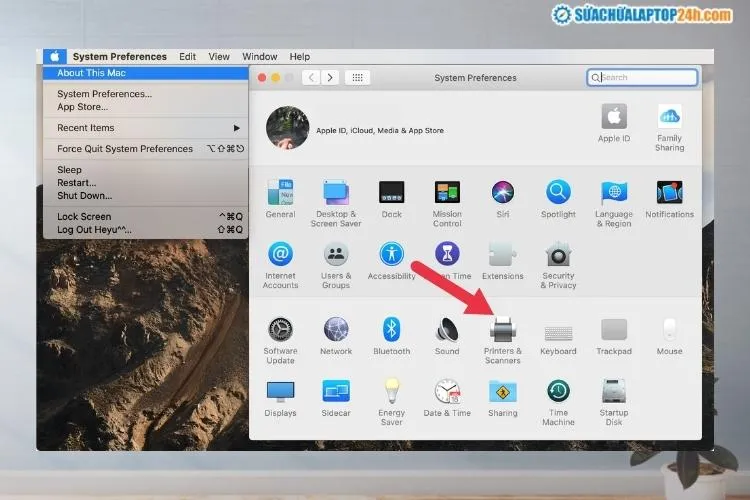Open Security & Privacy pane
The image size is (750, 500).
(x=558, y=255)
